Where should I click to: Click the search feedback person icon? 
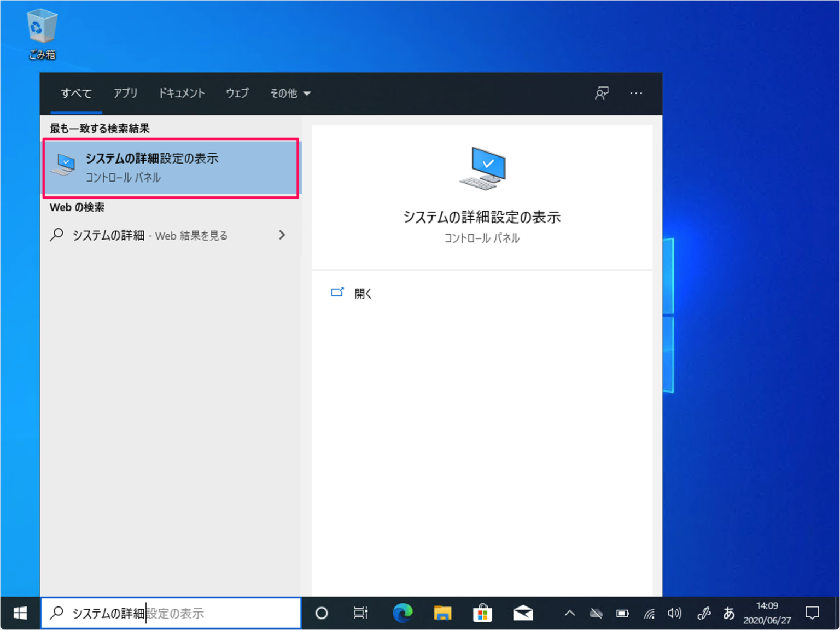point(602,94)
